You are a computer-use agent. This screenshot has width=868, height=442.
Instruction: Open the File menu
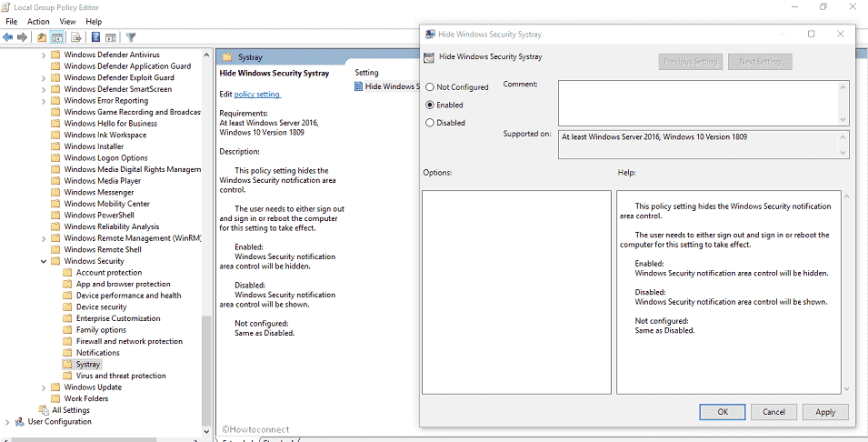click(12, 22)
